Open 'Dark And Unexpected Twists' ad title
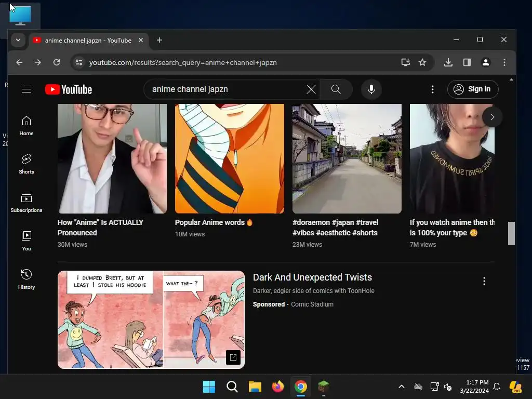The height and width of the screenshot is (399, 532). [x=312, y=277]
